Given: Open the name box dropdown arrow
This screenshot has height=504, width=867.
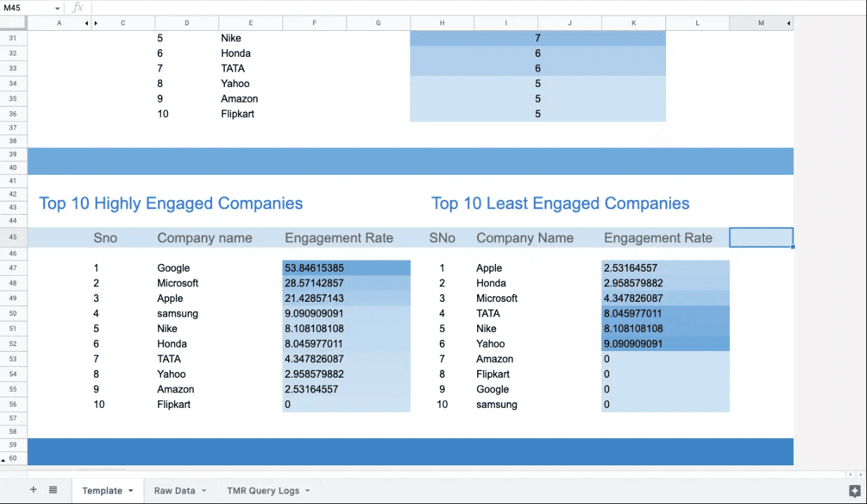Looking at the screenshot, I should tap(58, 8).
